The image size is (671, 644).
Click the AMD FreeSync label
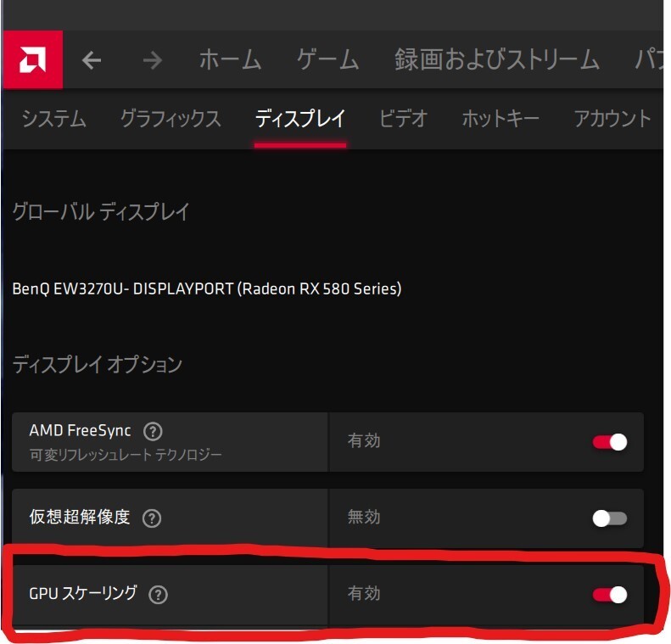pos(80,430)
